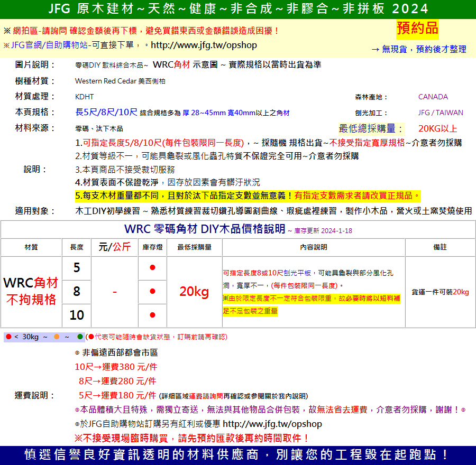This screenshot has width=476, height=465.
Task: Click note 4 about 材質表面不保證乾淨
Action: [x=168, y=183]
